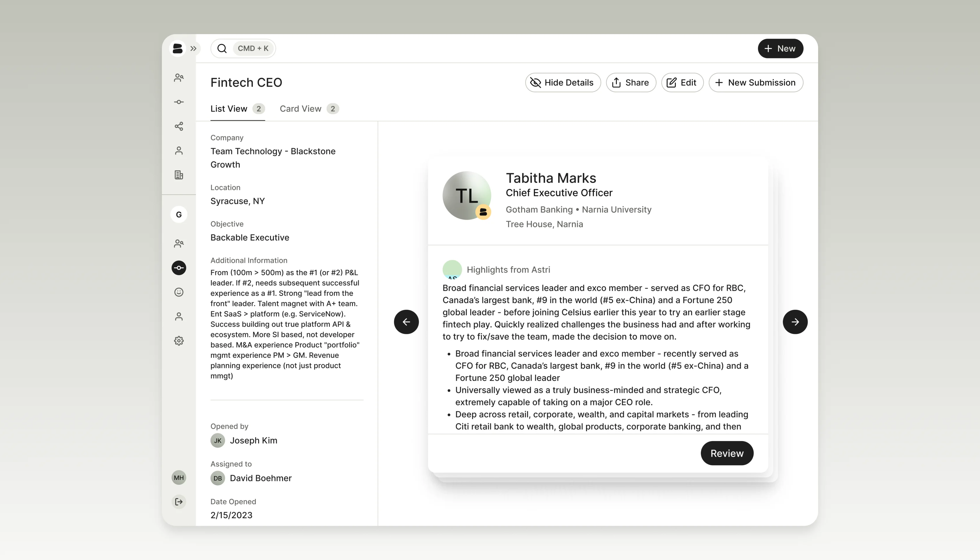
Task: Click the logout icon
Action: pos(179,502)
